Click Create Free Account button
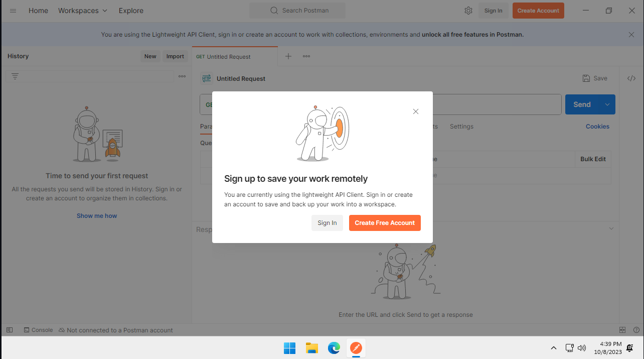The width and height of the screenshot is (644, 359). 385,223
